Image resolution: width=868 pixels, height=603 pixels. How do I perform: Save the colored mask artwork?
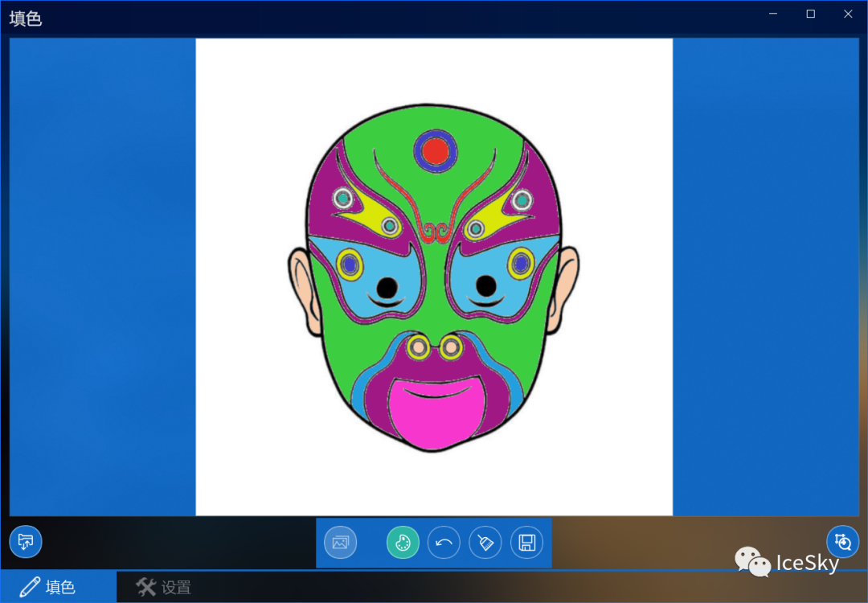tap(527, 543)
